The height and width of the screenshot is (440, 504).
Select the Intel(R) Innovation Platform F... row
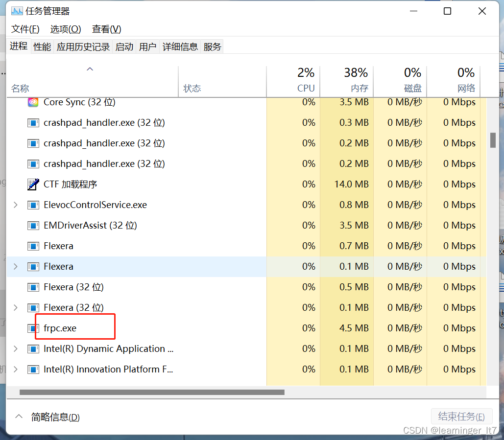pos(246,370)
